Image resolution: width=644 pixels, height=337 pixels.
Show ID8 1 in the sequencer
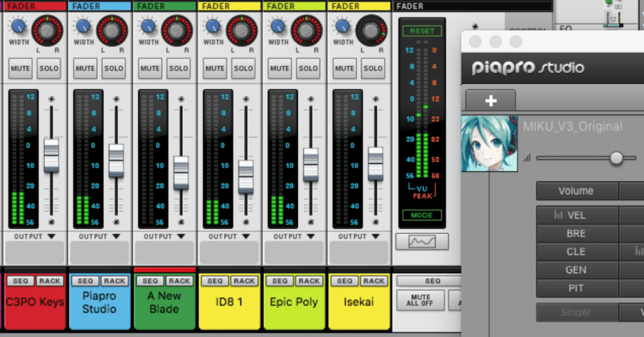(215, 281)
